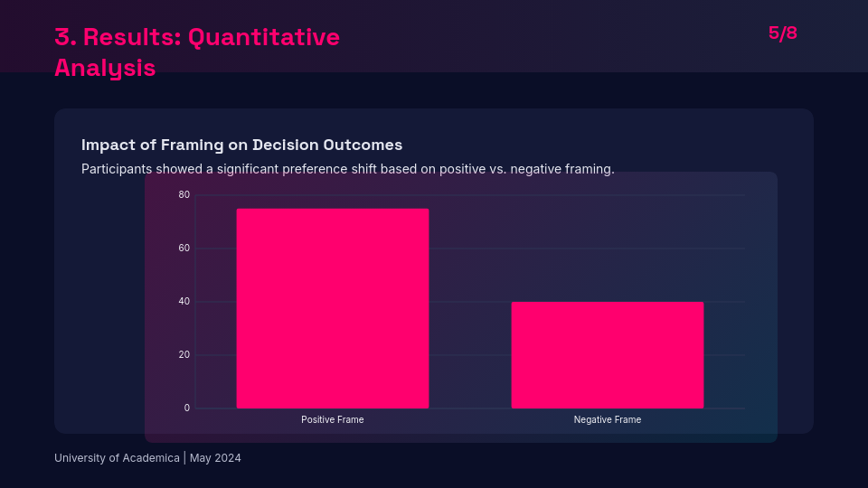Click the slide title "3. Results: Quantitative"
Screen dimensions: 868x488
coord(197,37)
